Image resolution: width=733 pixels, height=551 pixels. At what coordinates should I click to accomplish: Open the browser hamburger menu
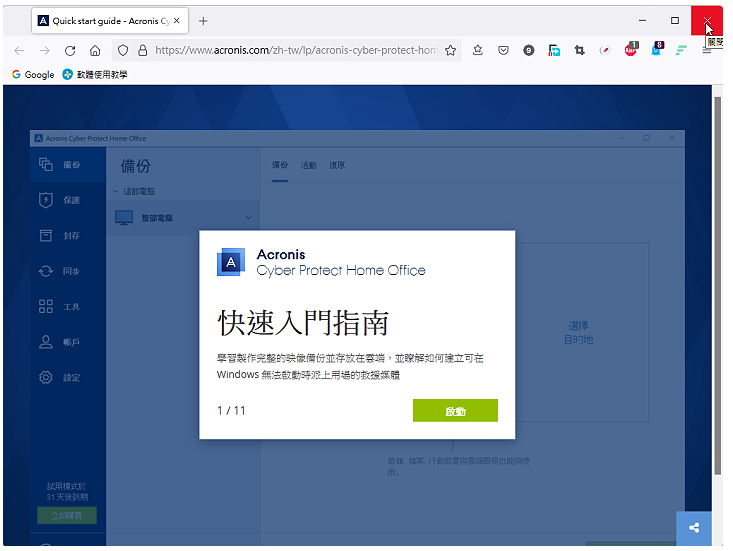point(706,50)
